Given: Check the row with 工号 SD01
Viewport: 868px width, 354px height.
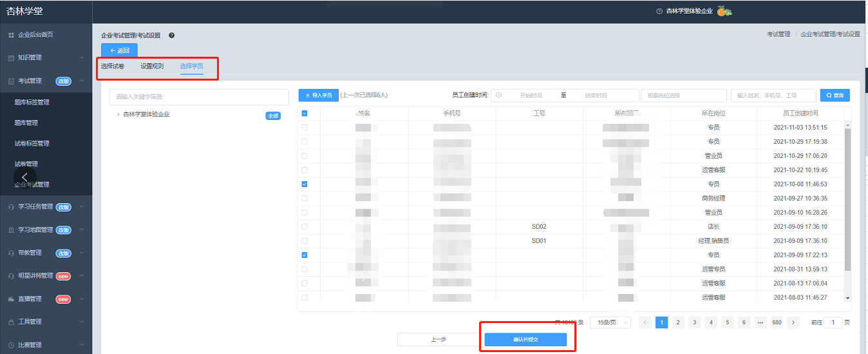Looking at the screenshot, I should click(305, 241).
